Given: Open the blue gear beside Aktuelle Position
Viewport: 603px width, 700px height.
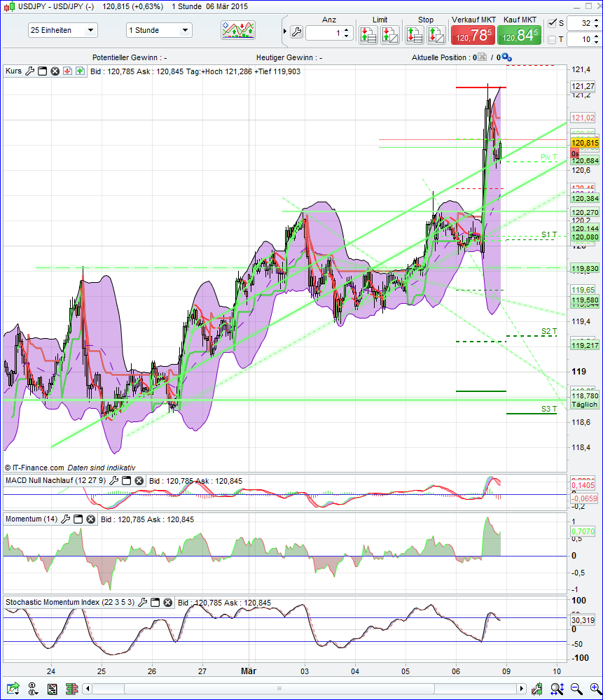Looking at the screenshot, I should pos(505,57).
